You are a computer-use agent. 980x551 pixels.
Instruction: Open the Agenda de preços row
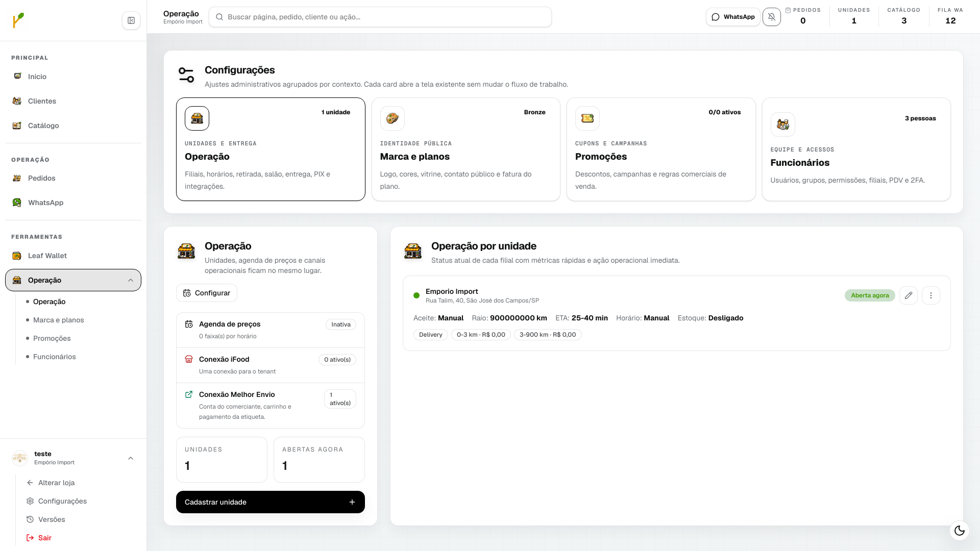271,330
